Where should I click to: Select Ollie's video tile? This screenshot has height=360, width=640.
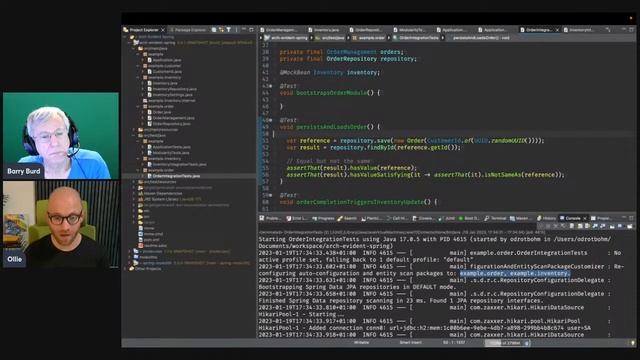tap(61, 224)
